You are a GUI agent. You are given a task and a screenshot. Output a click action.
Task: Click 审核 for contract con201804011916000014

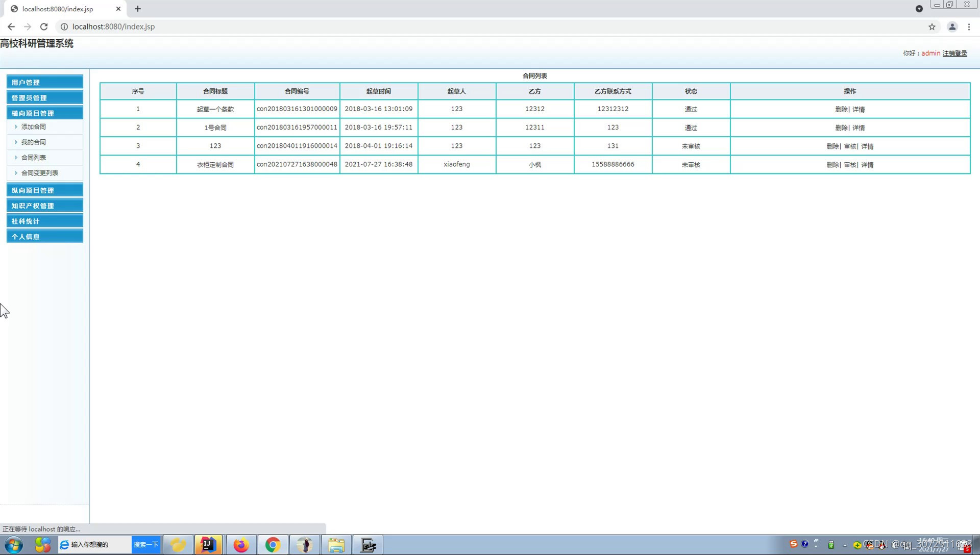point(850,146)
